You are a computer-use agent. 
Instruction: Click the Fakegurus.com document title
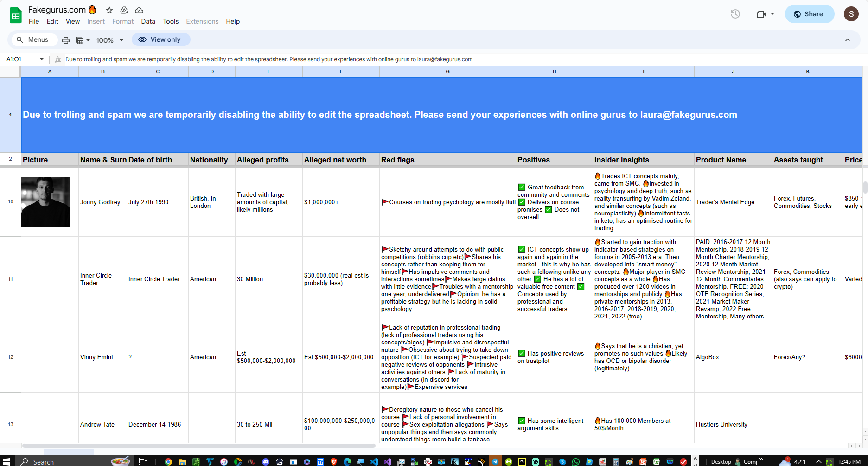click(57, 10)
